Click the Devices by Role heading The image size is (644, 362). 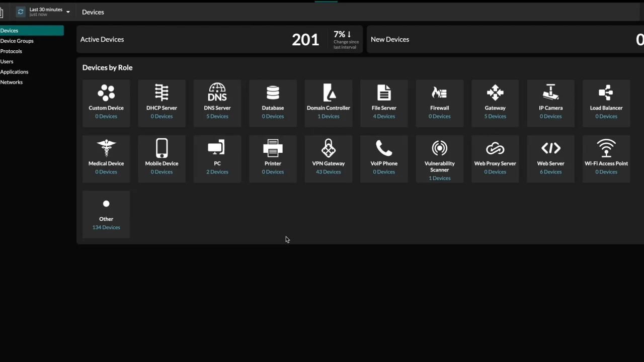pos(108,67)
